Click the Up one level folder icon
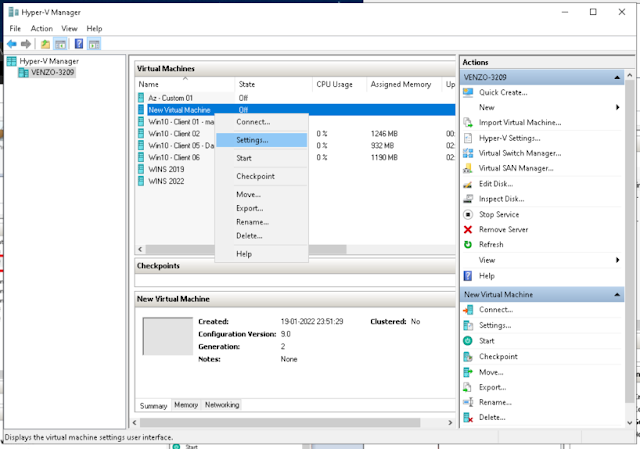The height and width of the screenshot is (449, 640). click(45, 44)
